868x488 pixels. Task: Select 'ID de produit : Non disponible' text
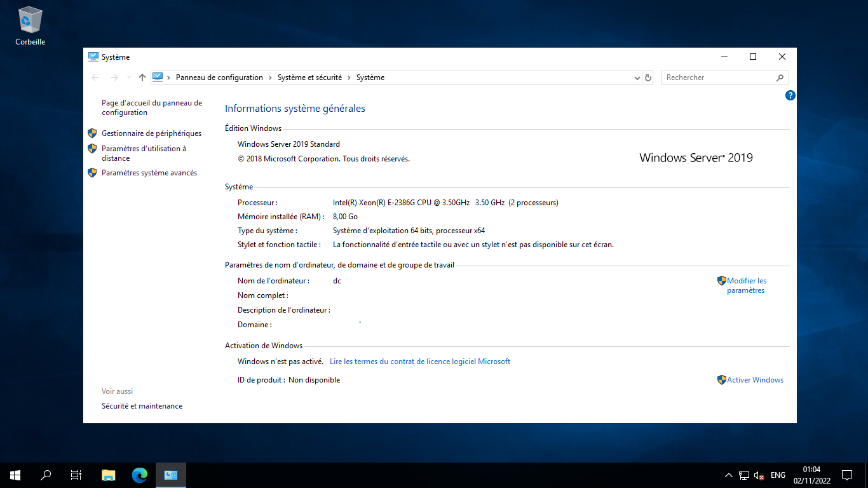(288, 380)
